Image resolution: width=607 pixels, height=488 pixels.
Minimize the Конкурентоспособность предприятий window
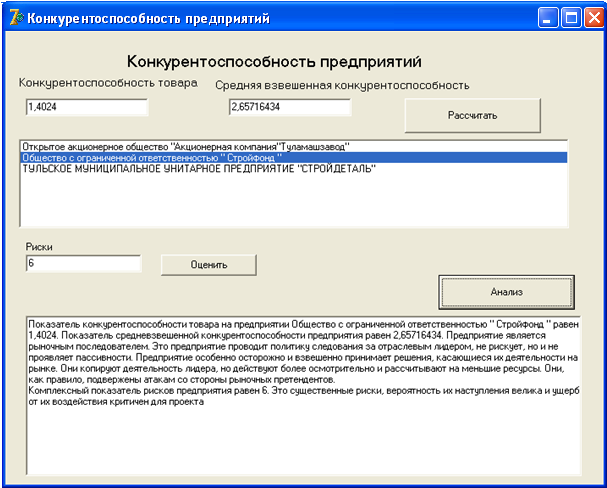click(x=548, y=18)
